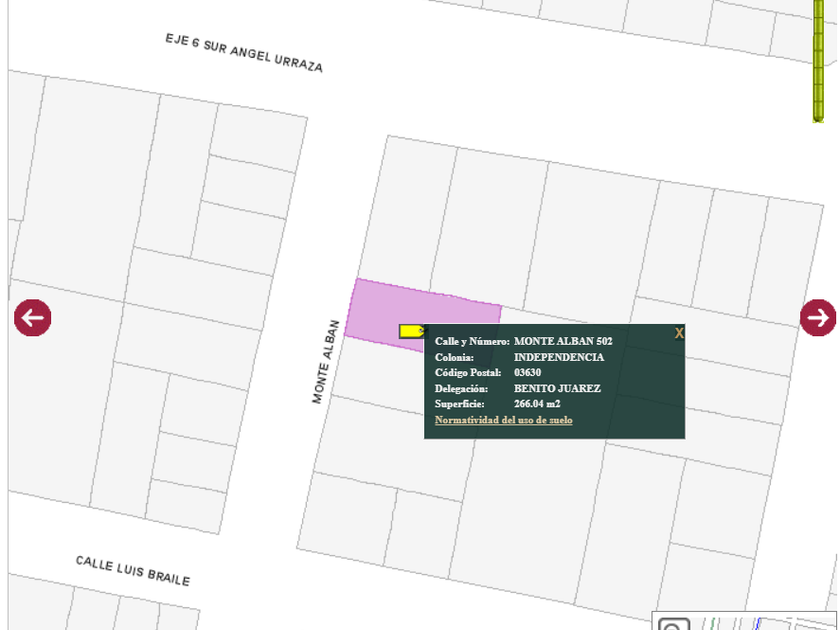Screen dimensions: 840x630
Task: Click the Eje 6 Sur Angel Urraza label
Action: click(244, 52)
